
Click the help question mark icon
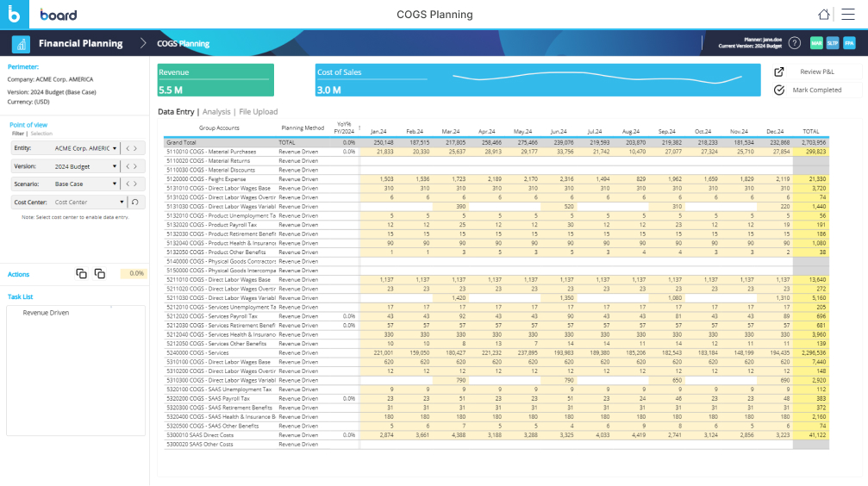point(794,43)
